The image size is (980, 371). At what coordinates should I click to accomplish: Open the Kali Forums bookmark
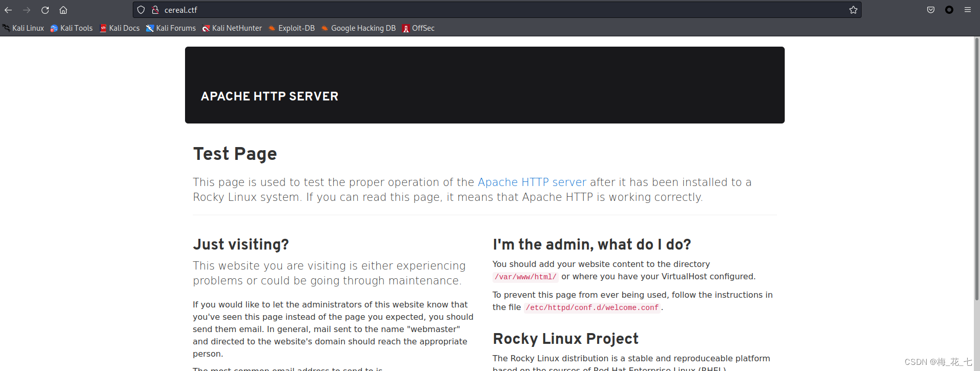click(x=171, y=28)
